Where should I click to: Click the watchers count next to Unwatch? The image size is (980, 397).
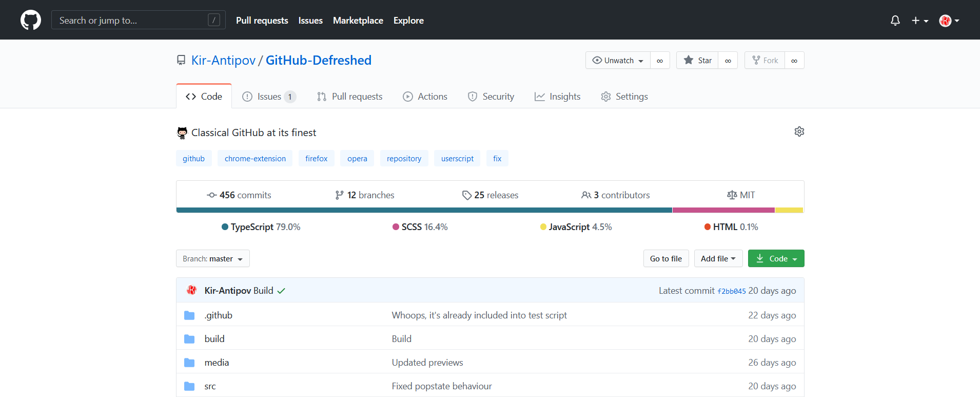coord(660,60)
